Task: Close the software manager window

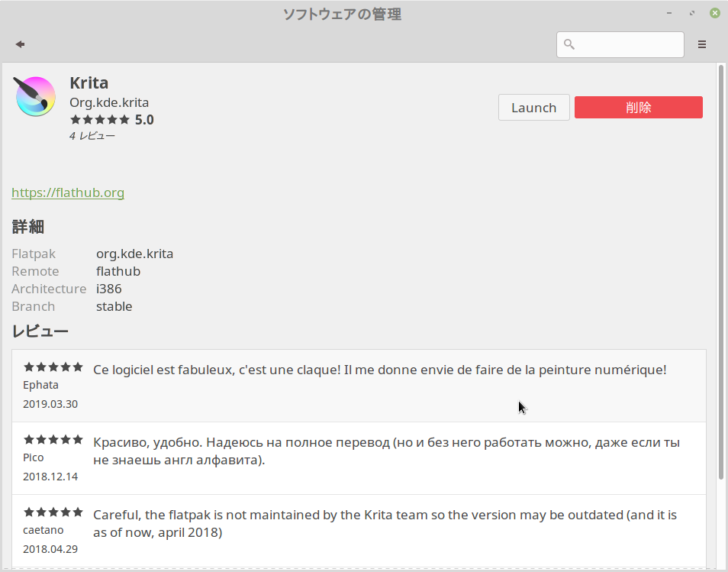Action: (715, 13)
